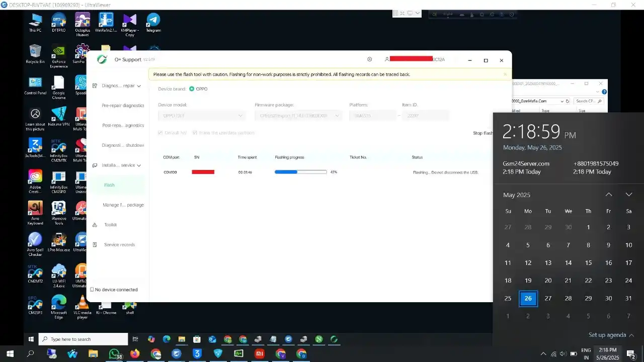Open Pre-repair diagnostics
Viewport: 644px width, 362px height.
coord(123,106)
